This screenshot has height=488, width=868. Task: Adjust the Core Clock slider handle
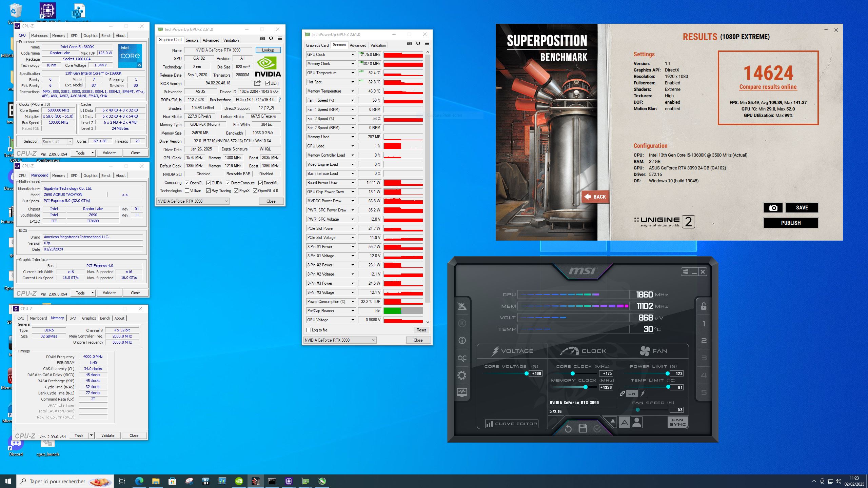tap(572, 373)
